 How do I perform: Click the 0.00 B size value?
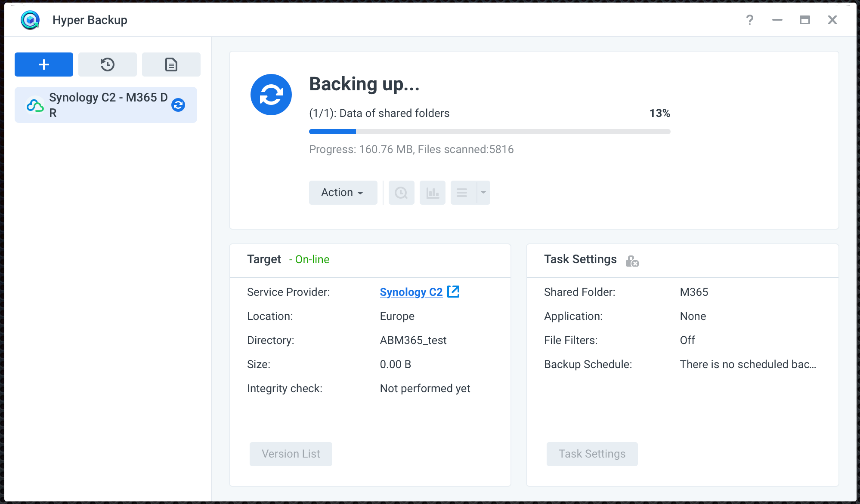coord(395,364)
